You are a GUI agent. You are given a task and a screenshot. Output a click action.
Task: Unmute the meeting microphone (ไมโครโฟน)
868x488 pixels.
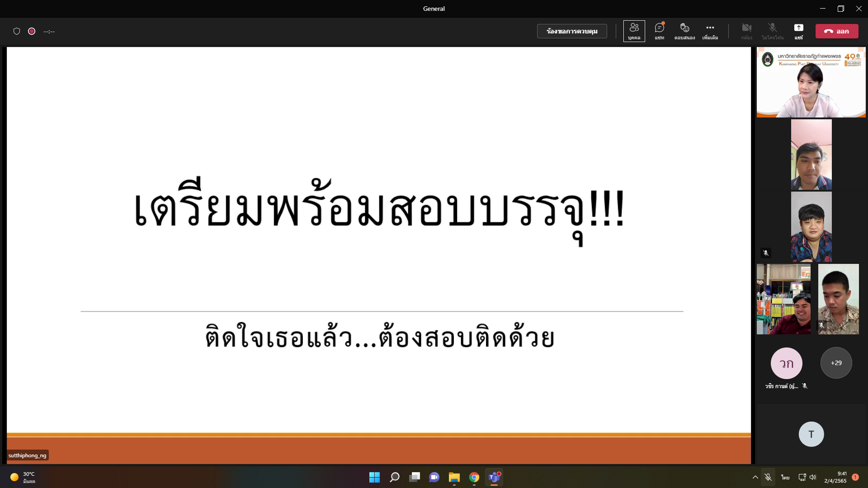tap(773, 31)
